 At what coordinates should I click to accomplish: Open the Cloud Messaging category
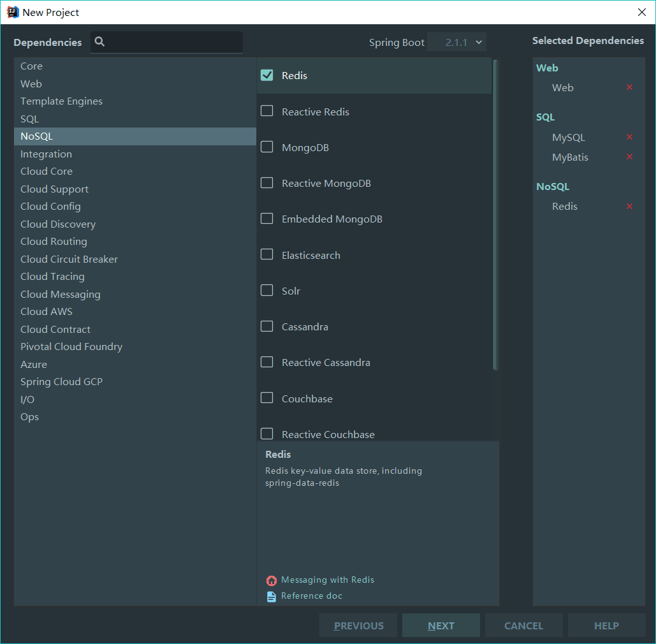click(135, 294)
